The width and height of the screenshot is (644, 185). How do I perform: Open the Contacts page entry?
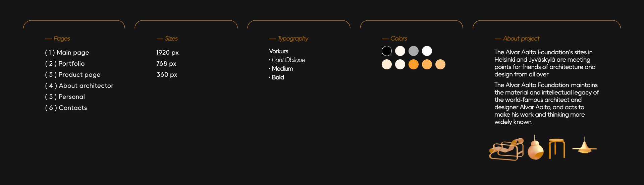66,108
